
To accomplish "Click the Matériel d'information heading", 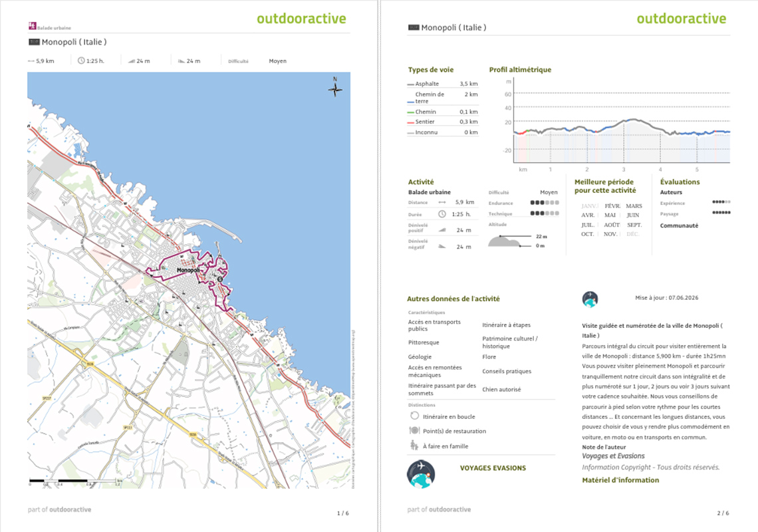I will pos(620,480).
